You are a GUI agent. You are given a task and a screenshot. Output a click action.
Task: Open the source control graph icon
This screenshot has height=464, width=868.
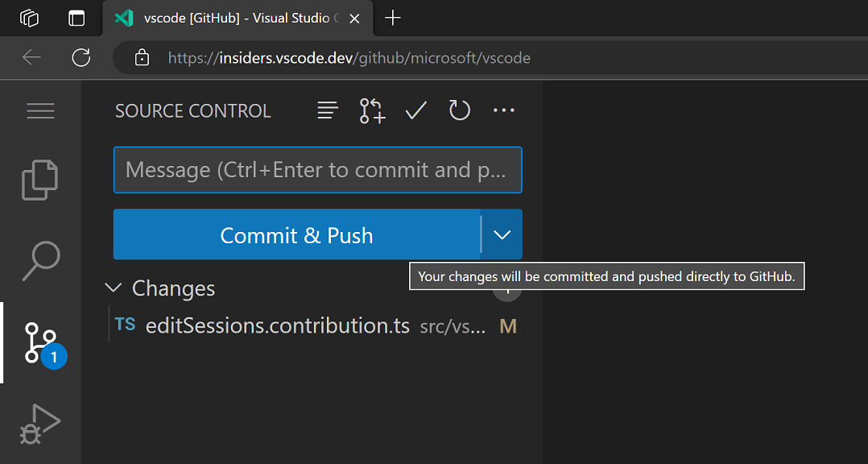(x=371, y=110)
